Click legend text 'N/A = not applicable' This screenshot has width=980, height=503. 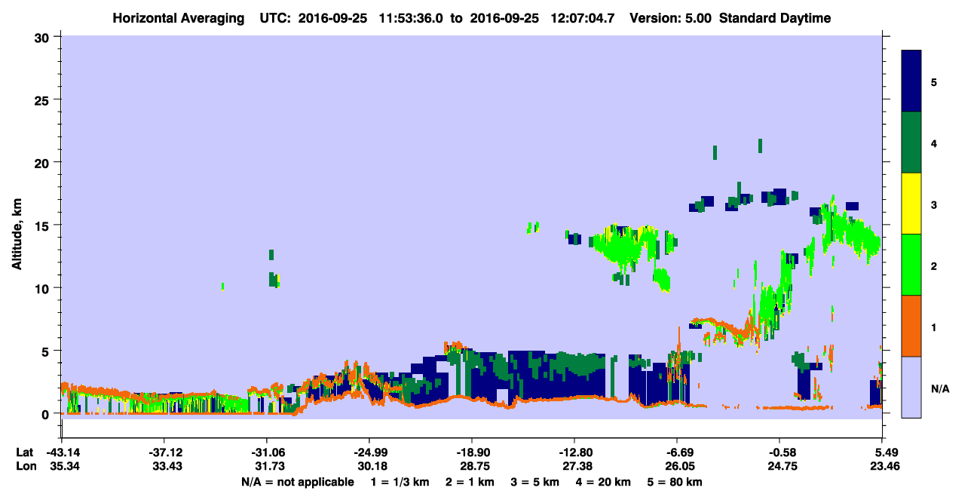(x=297, y=482)
